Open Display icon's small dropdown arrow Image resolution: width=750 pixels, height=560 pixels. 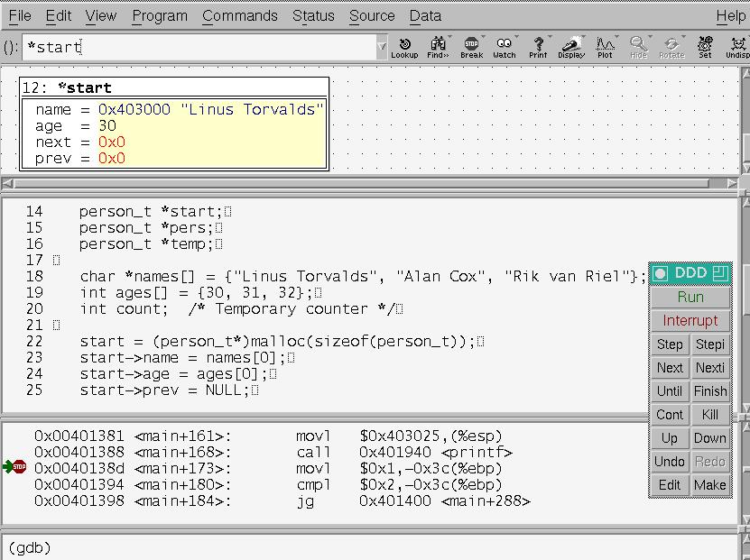pos(584,37)
